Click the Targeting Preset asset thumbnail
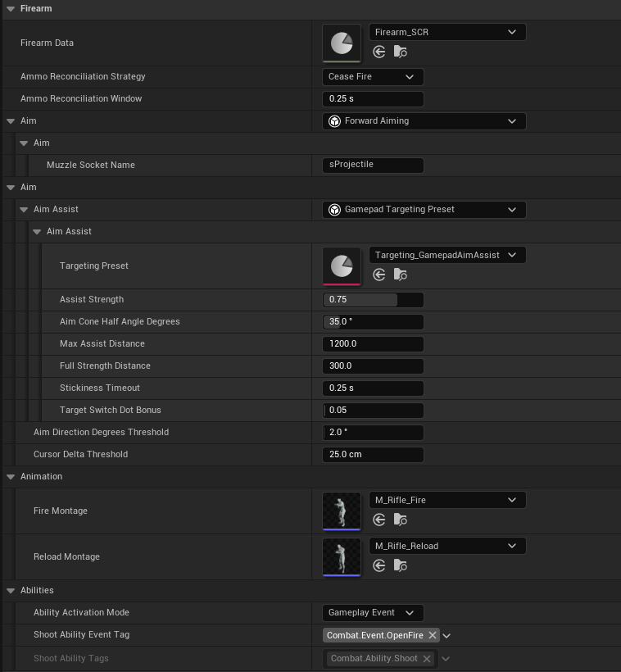This screenshot has width=621, height=672. (342, 266)
